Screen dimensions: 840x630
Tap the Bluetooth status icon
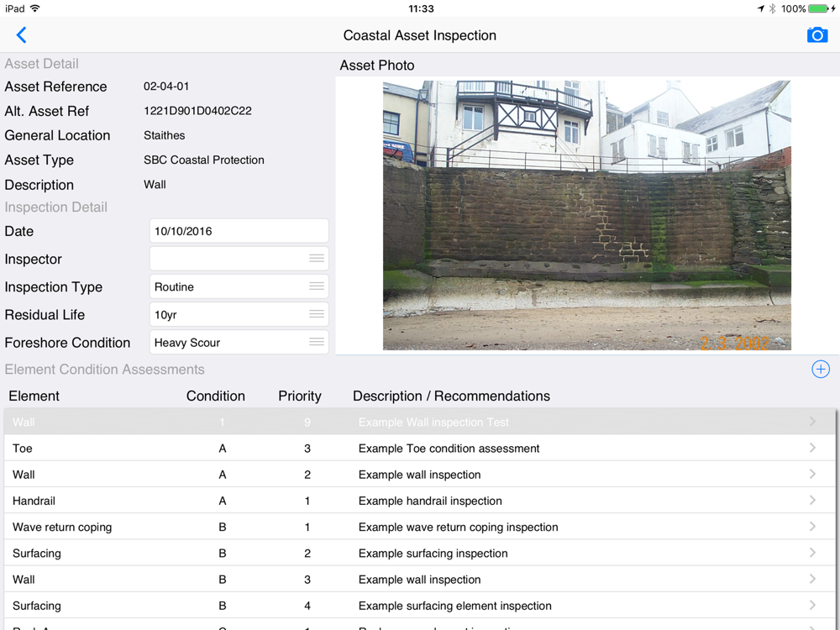click(x=772, y=8)
